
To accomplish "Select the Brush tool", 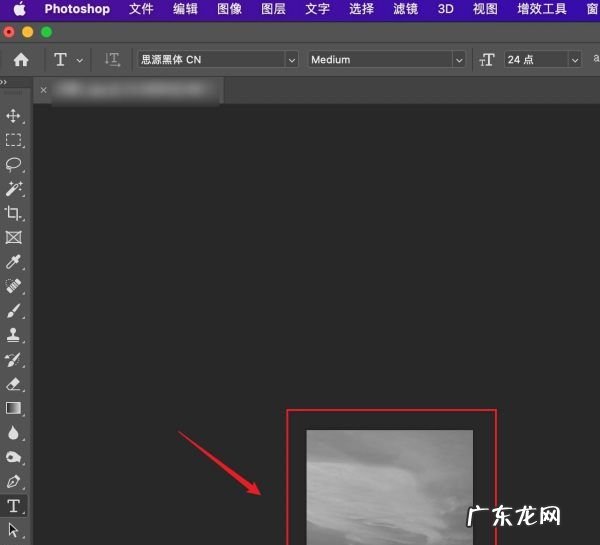I will tap(13, 310).
